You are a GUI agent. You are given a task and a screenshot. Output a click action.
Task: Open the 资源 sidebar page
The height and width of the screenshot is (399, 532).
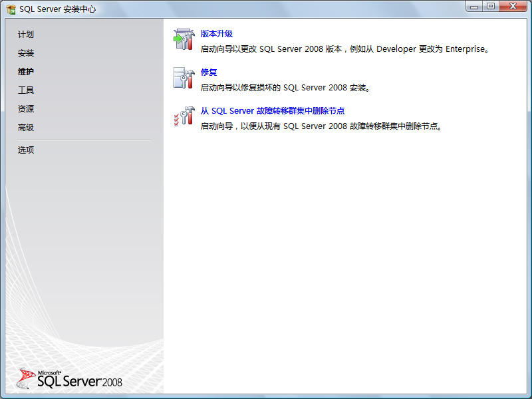tap(26, 109)
